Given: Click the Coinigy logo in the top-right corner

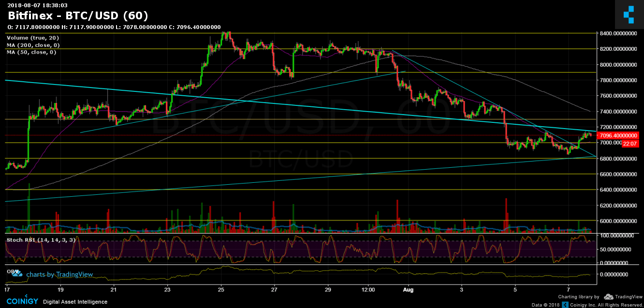Looking at the screenshot, I should [628, 15].
